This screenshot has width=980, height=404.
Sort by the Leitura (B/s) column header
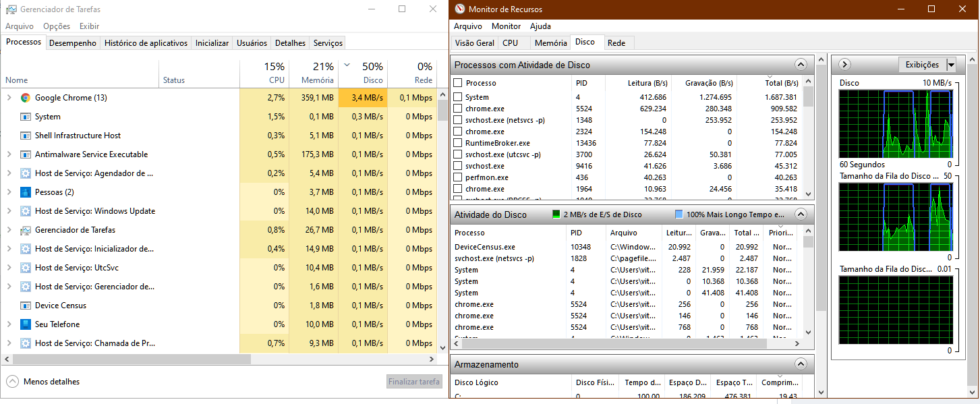639,83
